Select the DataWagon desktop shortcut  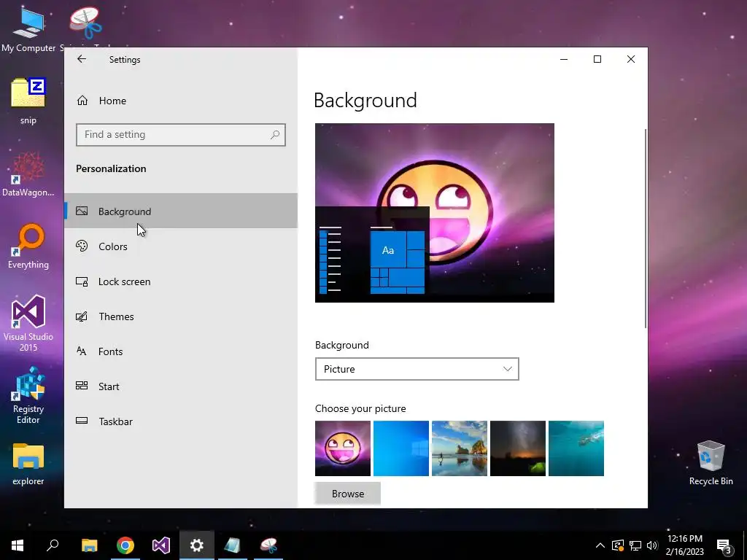pos(28,174)
